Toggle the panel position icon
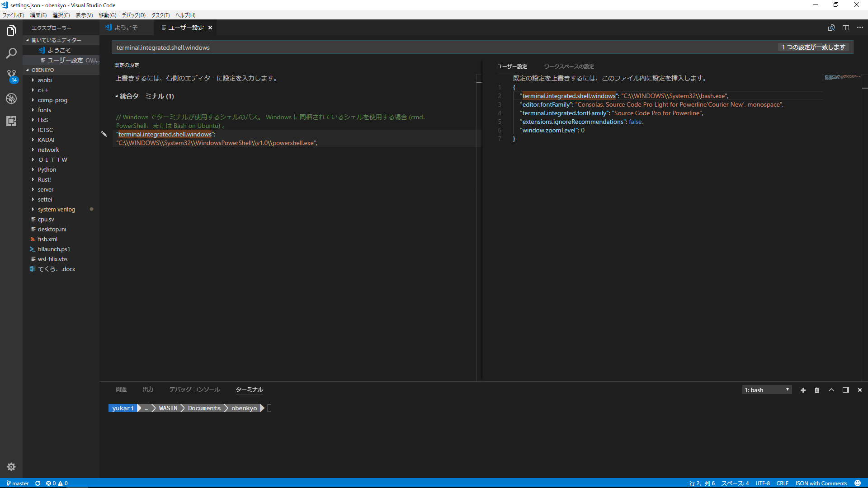The image size is (868, 488). (845, 390)
